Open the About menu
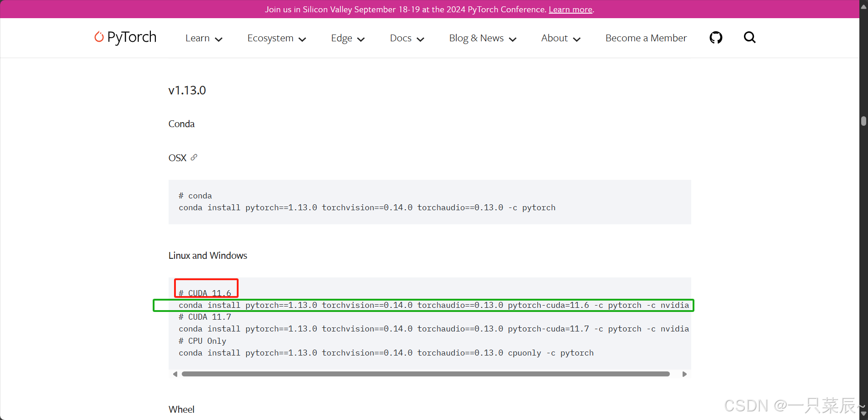 [x=561, y=38]
